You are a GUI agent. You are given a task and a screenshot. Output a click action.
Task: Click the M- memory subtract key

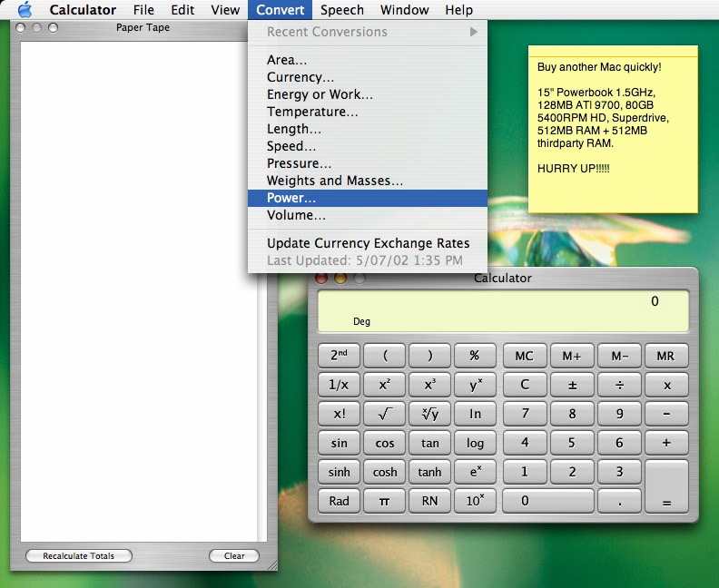pos(619,356)
